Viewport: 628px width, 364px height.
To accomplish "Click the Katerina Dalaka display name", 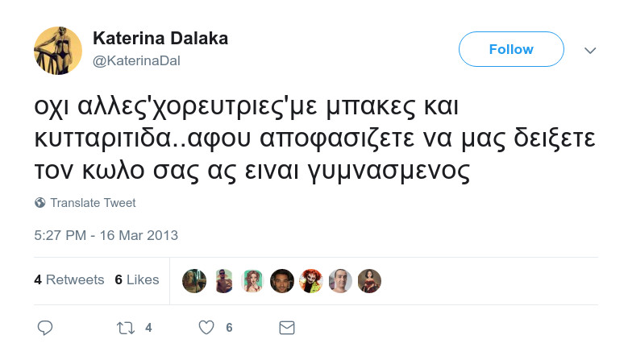I will (160, 39).
